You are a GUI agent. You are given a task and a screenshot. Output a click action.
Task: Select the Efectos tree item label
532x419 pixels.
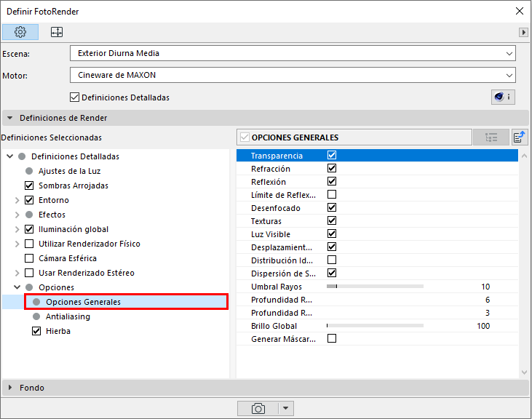click(x=52, y=215)
